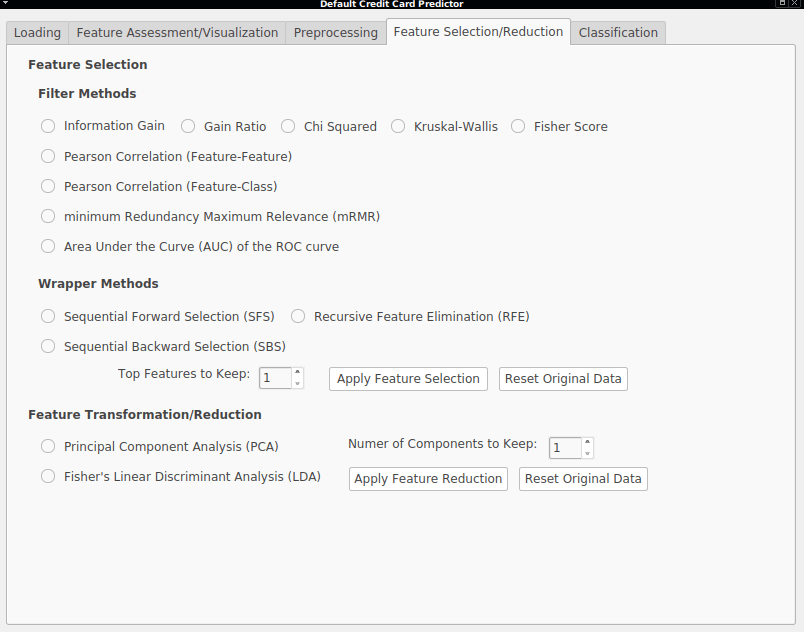The width and height of the screenshot is (804, 632).
Task: Increment Number of Components to Keep
Action: (588, 442)
